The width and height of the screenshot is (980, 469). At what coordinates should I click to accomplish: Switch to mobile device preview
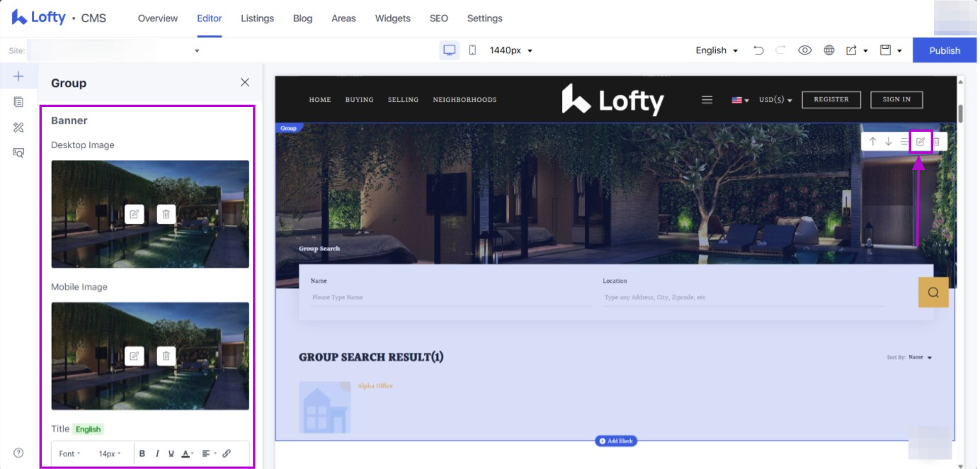[472, 50]
